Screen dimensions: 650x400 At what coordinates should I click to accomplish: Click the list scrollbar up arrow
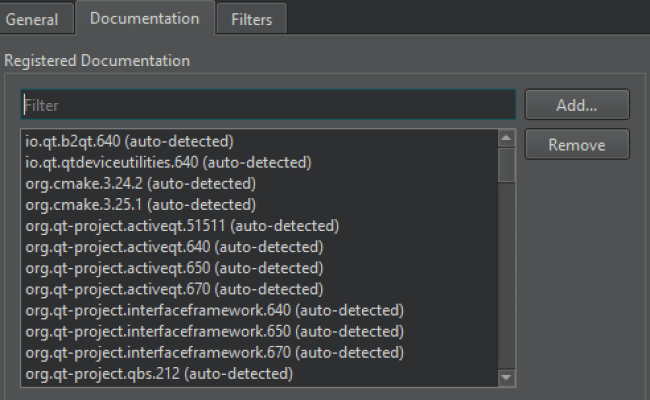point(506,138)
